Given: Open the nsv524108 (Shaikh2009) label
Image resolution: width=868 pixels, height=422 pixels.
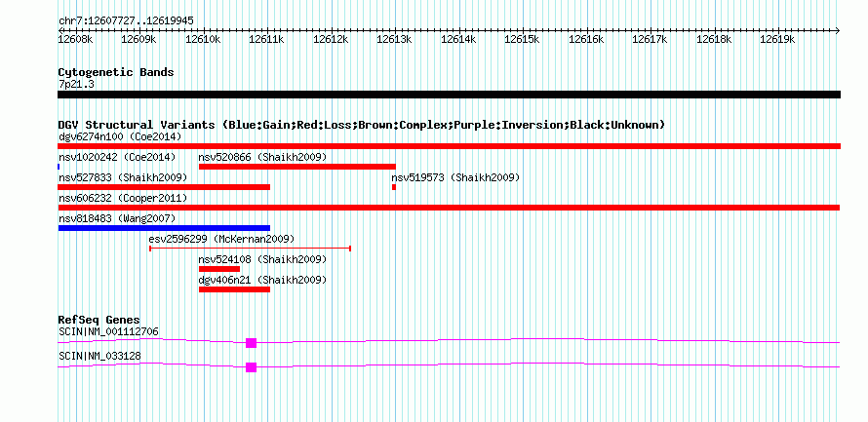Looking at the screenshot, I should point(262,259).
